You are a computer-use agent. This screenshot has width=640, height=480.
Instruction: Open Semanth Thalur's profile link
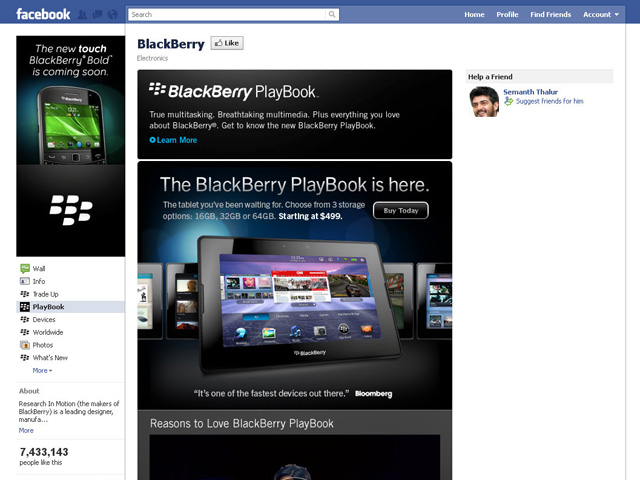[x=530, y=92]
